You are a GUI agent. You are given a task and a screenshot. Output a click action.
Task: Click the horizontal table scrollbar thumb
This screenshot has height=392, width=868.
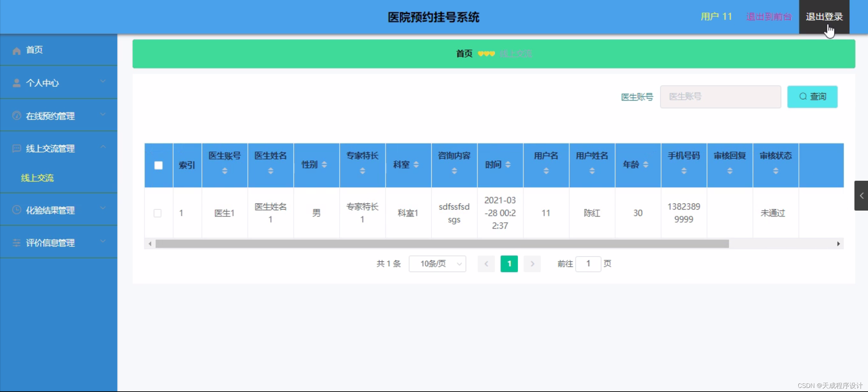tap(441, 244)
